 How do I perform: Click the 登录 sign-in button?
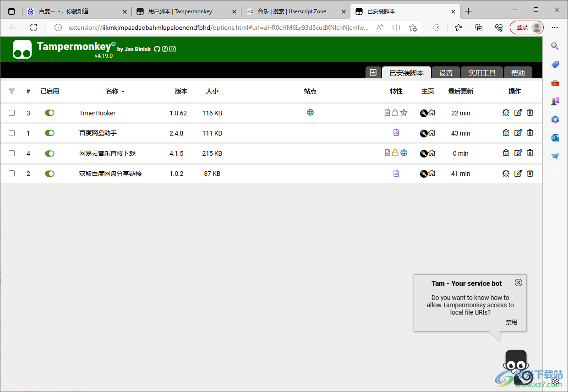pos(527,27)
